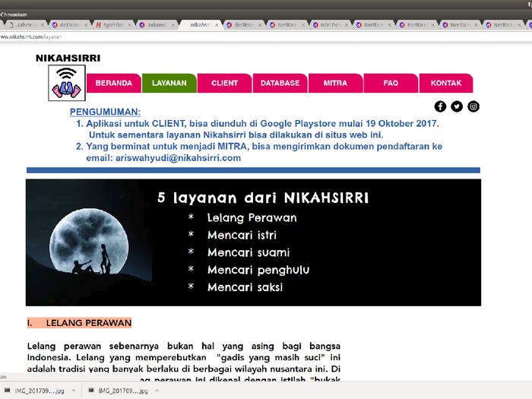Switch to the Jokowi browser tab

(x=157, y=25)
